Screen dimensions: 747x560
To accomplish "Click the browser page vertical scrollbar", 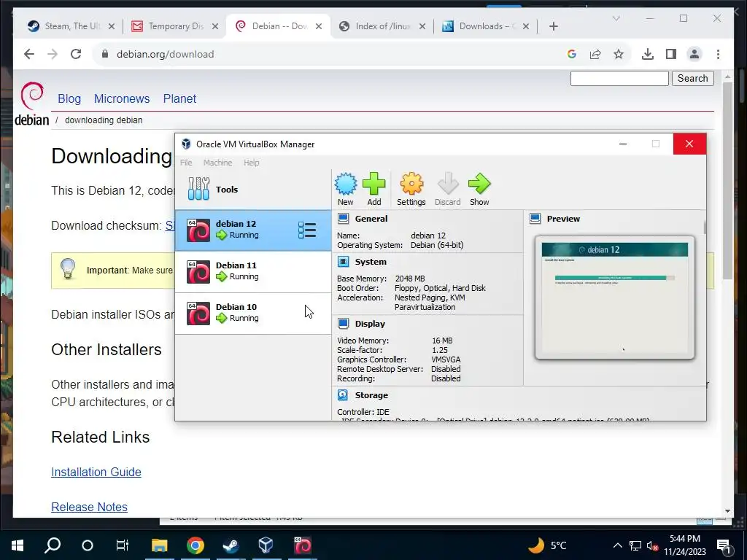I will coord(727,181).
